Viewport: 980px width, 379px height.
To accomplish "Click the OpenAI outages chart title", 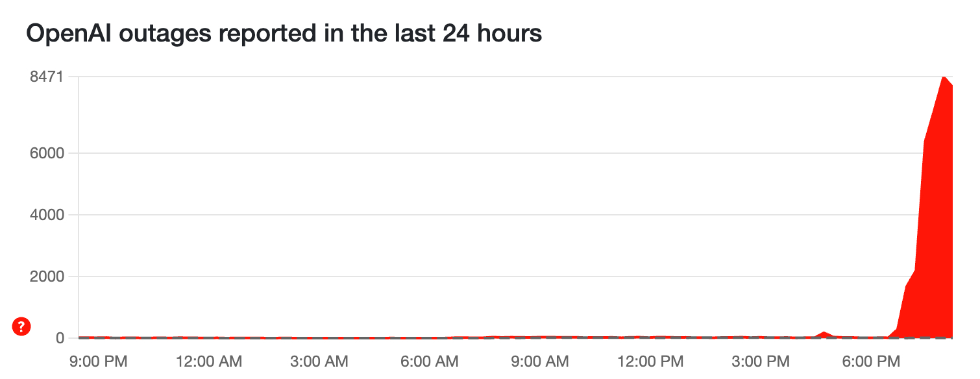I will pyautogui.click(x=284, y=33).
